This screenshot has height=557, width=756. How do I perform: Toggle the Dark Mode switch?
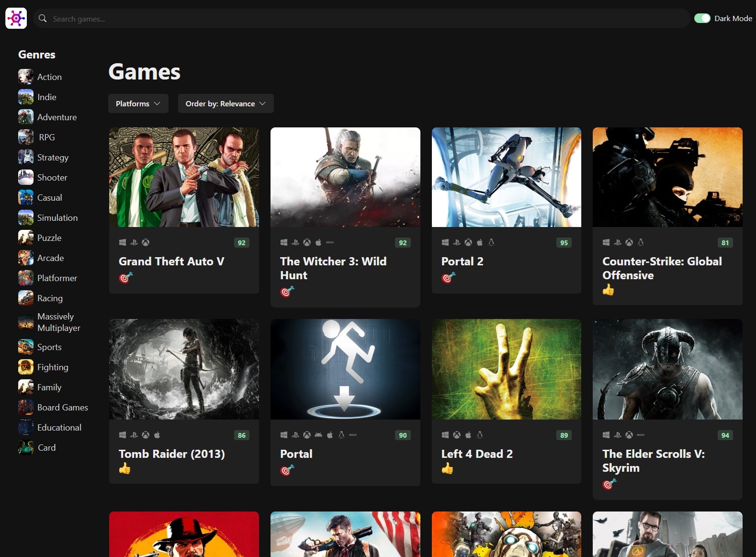[x=702, y=18]
